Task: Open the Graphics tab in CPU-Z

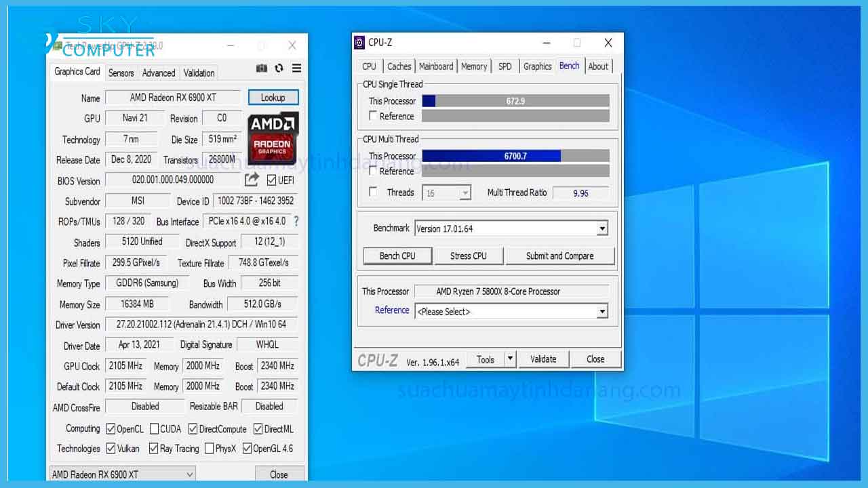Action: [537, 66]
